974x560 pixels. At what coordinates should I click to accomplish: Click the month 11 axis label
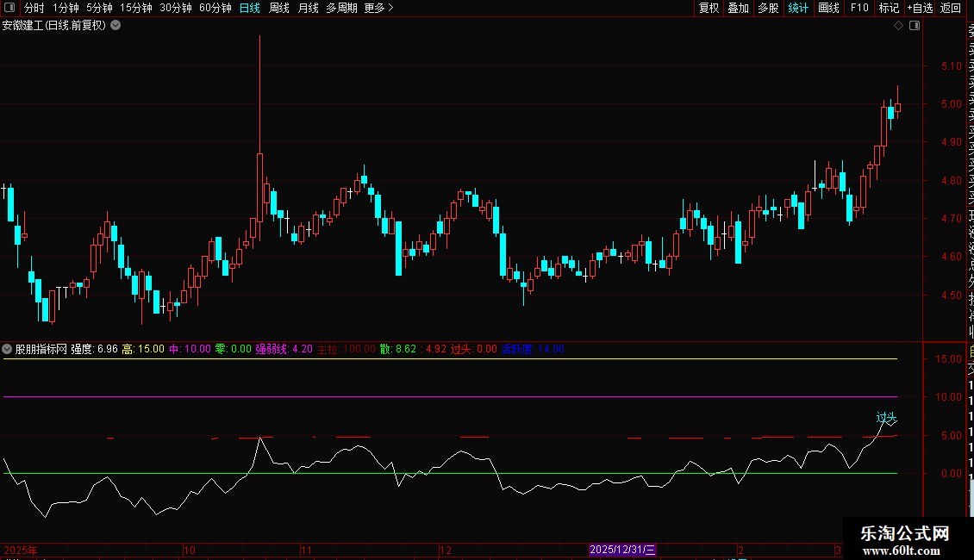(306, 550)
